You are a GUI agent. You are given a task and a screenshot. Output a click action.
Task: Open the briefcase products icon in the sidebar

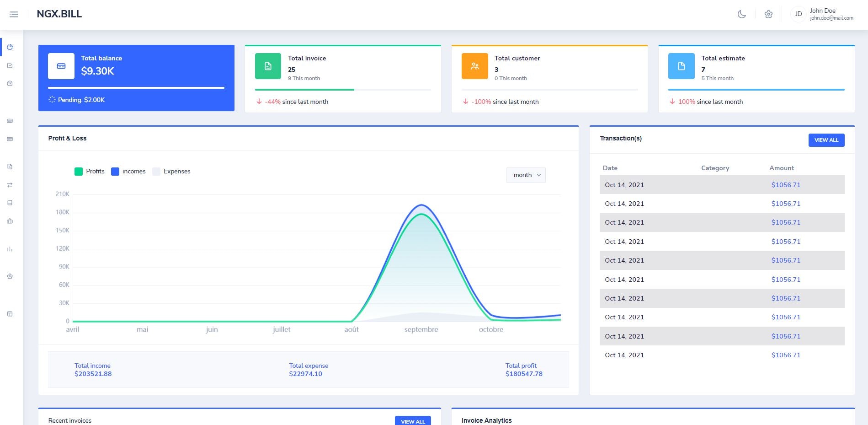(10, 221)
